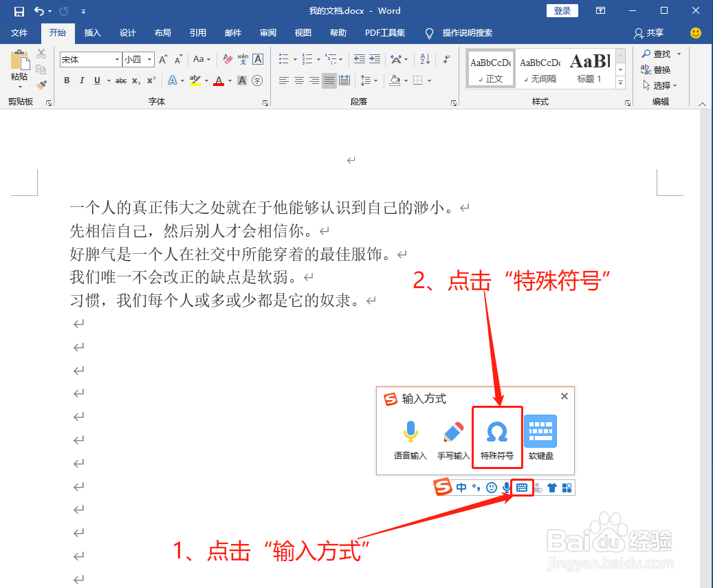Open the Sogou skin shirt icon

(553, 488)
